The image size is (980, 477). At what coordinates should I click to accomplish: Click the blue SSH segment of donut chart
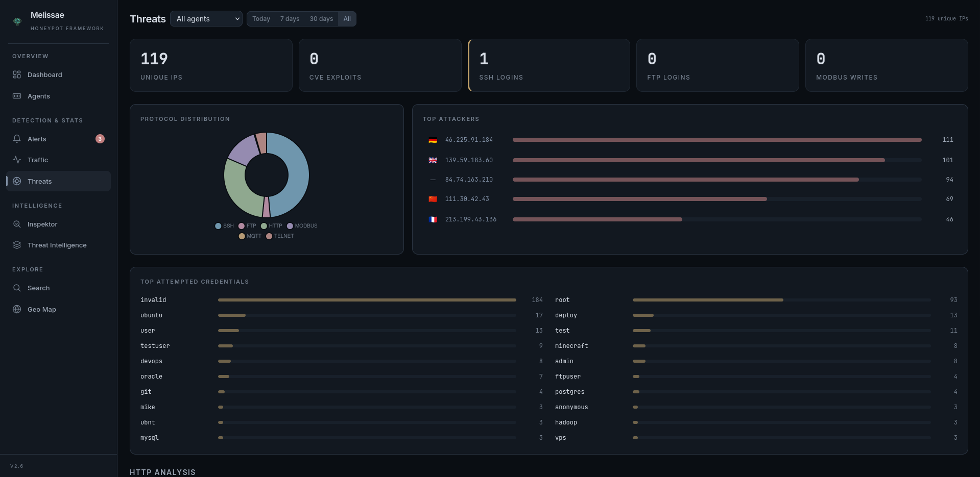point(298,176)
